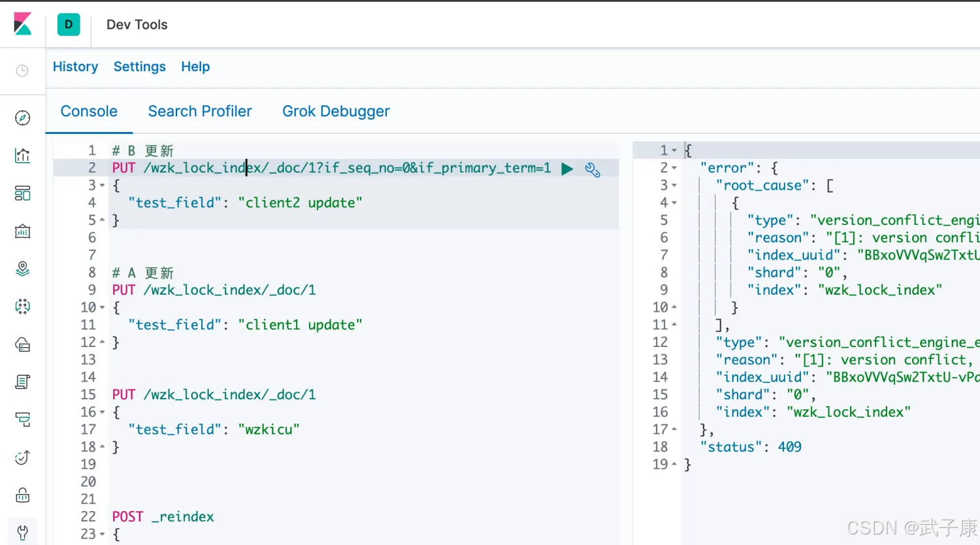The height and width of the screenshot is (545, 980).
Task: Fold the "error" object at response line 2
Action: [674, 169]
